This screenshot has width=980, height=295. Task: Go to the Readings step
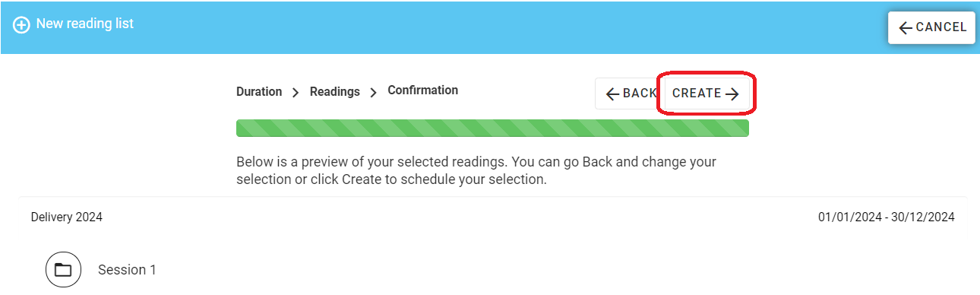[x=335, y=91]
